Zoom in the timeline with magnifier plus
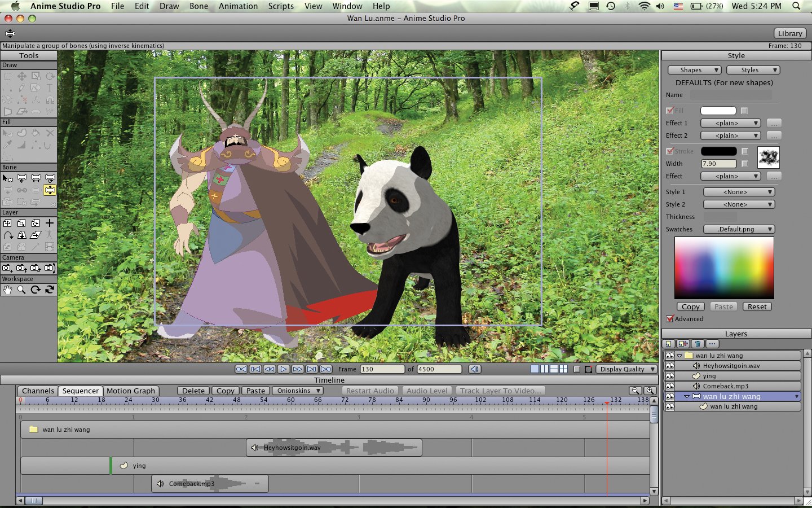 [x=650, y=391]
